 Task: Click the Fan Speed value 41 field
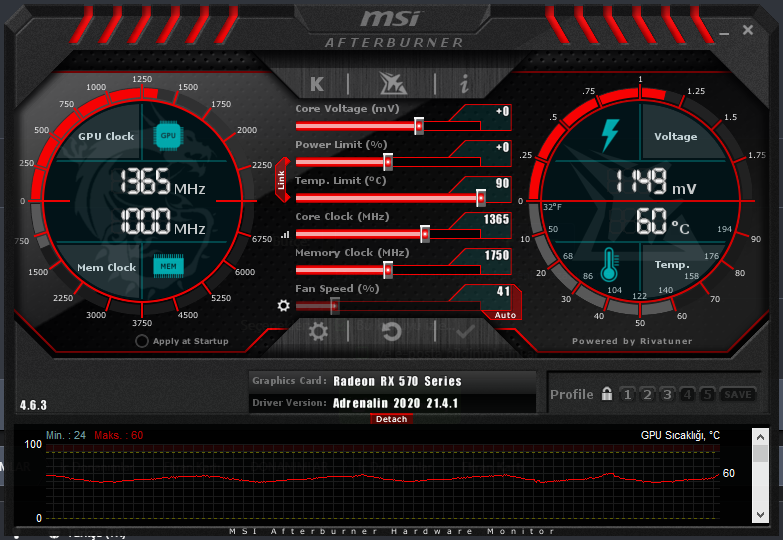pyautogui.click(x=503, y=291)
